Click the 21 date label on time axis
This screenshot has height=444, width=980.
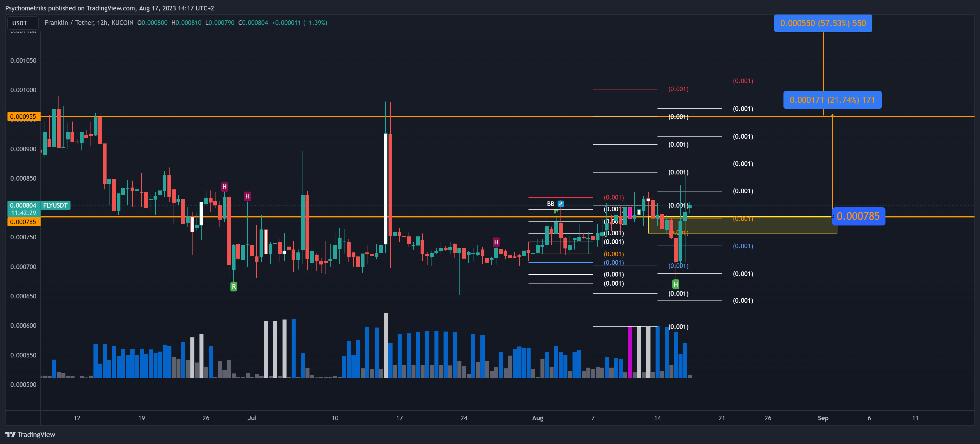[x=722, y=418]
